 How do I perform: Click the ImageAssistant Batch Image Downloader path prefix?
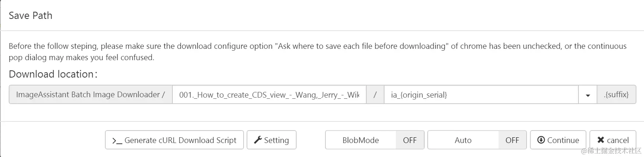[x=90, y=95]
